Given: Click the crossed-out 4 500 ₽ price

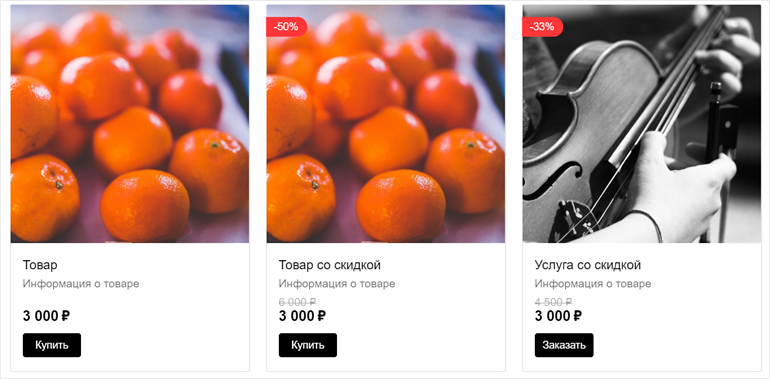Looking at the screenshot, I should click(553, 301).
